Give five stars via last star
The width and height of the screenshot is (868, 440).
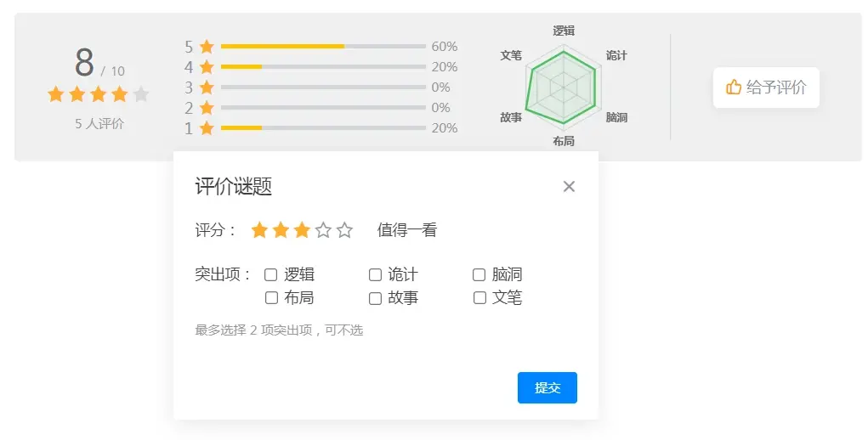[x=344, y=230]
